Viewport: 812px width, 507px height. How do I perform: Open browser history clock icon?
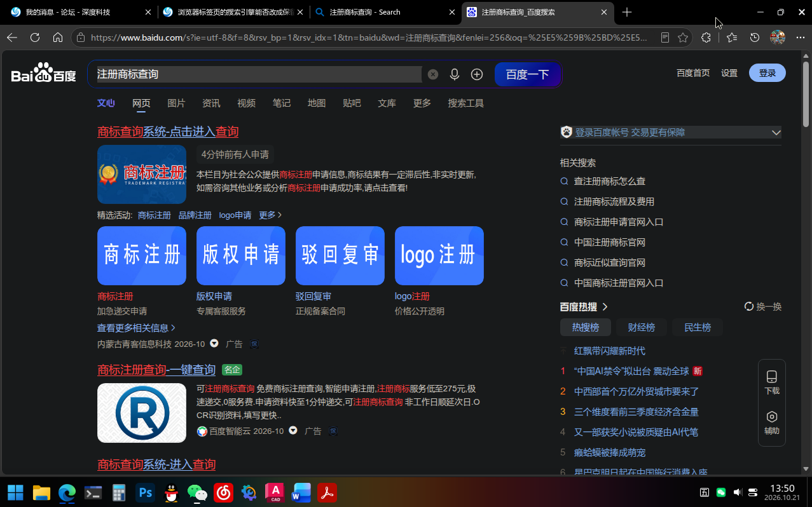coord(755,37)
